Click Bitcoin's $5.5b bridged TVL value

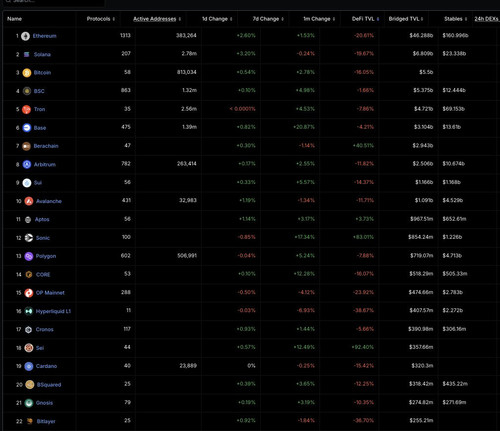pyautogui.click(x=426, y=72)
